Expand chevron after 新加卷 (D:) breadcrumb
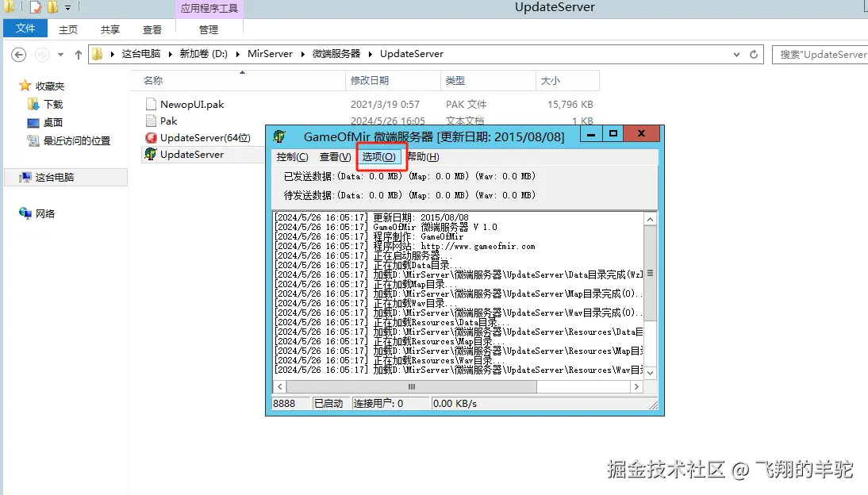Image resolution: width=868 pixels, height=495 pixels. (237, 54)
